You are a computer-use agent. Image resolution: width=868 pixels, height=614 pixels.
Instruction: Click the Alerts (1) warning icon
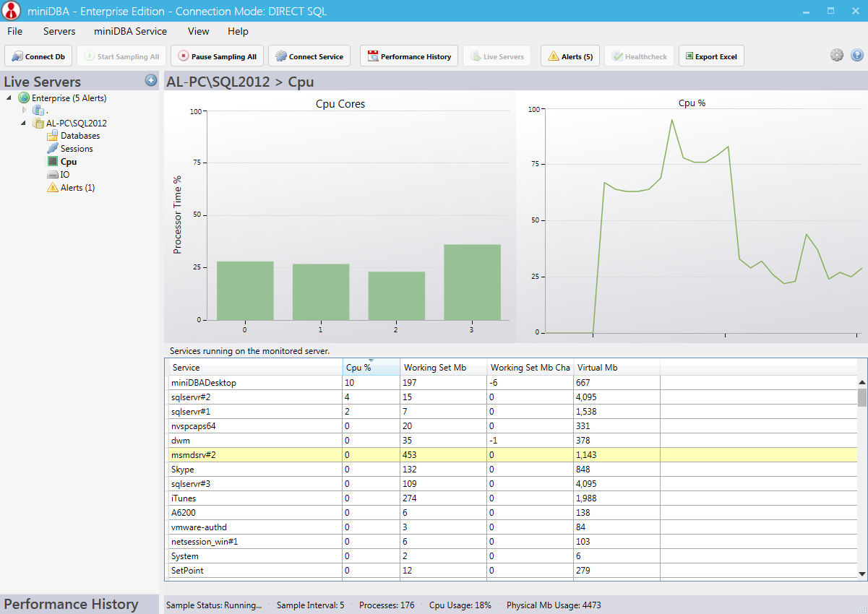coord(53,188)
